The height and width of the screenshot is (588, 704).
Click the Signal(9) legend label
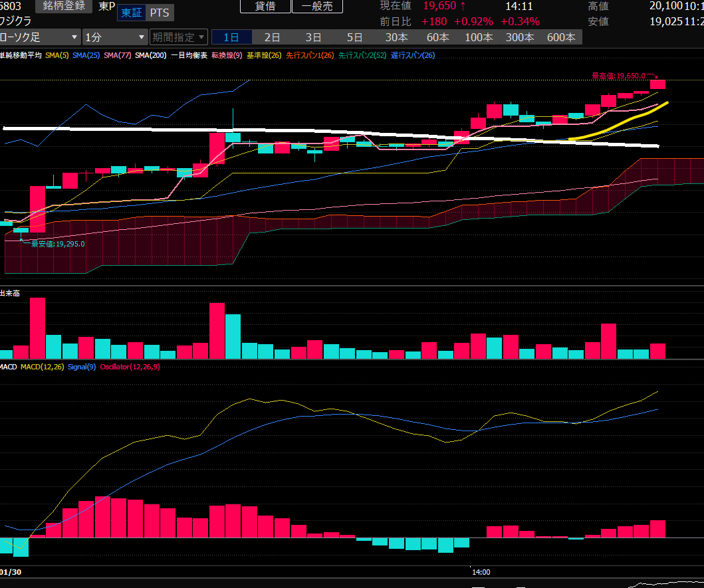click(x=82, y=367)
